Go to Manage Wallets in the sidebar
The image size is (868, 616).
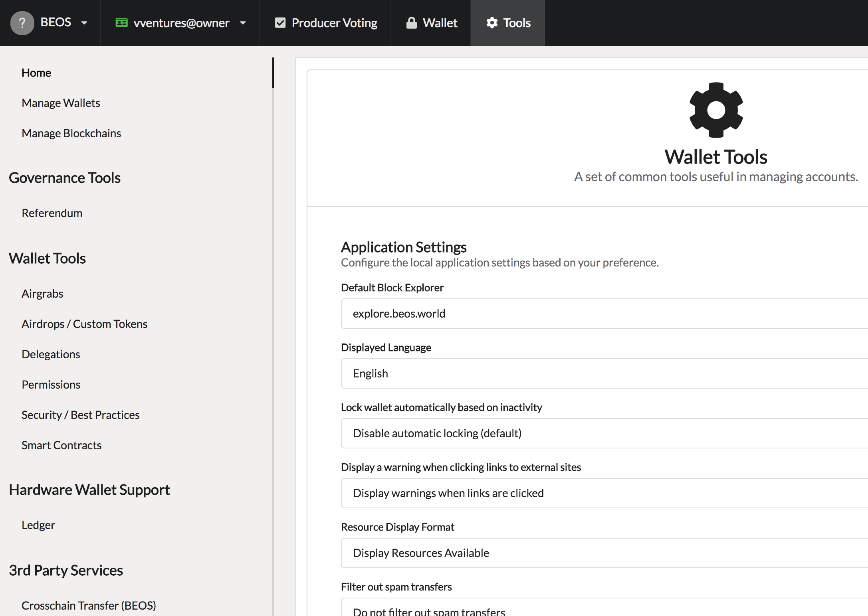tap(61, 103)
